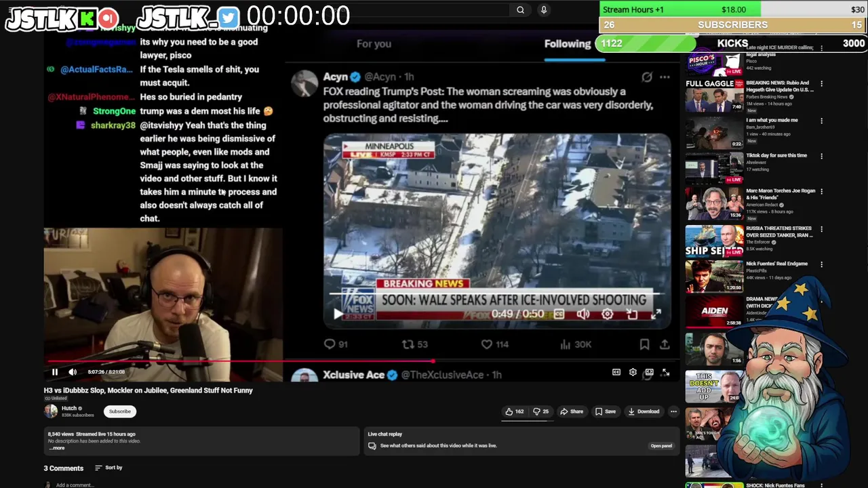Open options menu for I am what you made me
The width and height of the screenshot is (868, 488).
[x=821, y=121]
